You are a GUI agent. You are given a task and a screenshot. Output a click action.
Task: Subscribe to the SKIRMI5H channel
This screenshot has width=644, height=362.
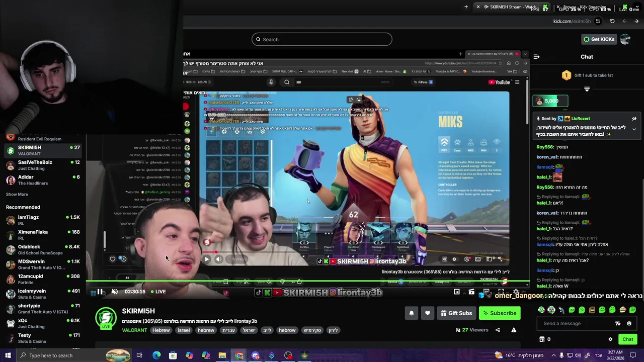499,313
